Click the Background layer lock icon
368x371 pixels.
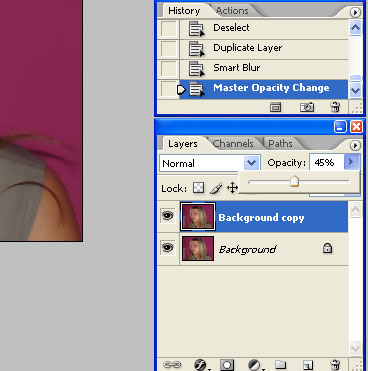click(327, 248)
